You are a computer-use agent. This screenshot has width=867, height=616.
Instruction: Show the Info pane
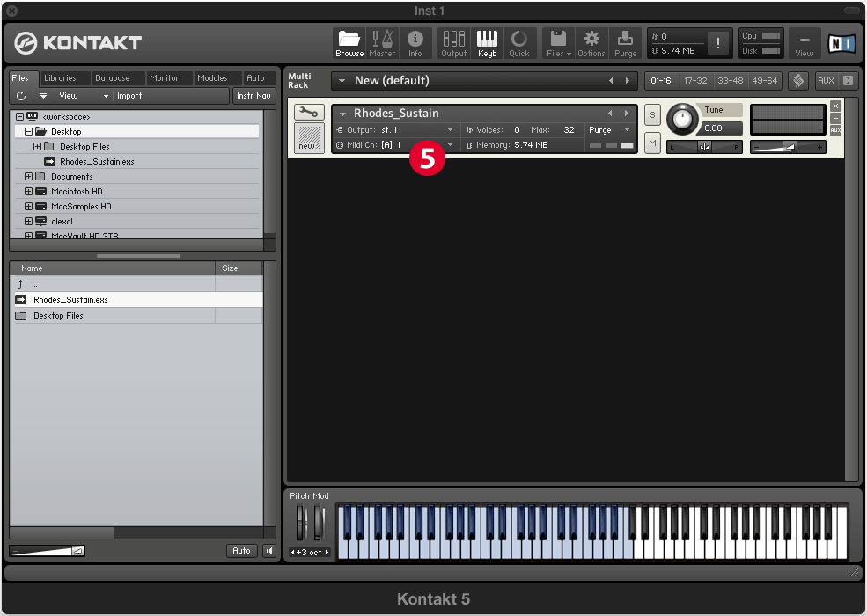[x=415, y=43]
